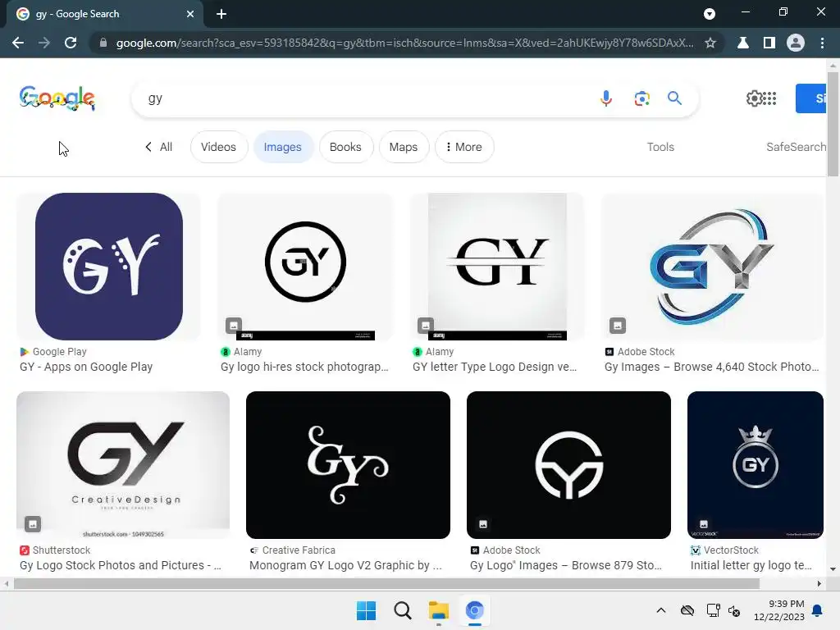The width and height of the screenshot is (840, 630).
Task: Open the Google Play GY app thumbnail
Action: tap(109, 267)
